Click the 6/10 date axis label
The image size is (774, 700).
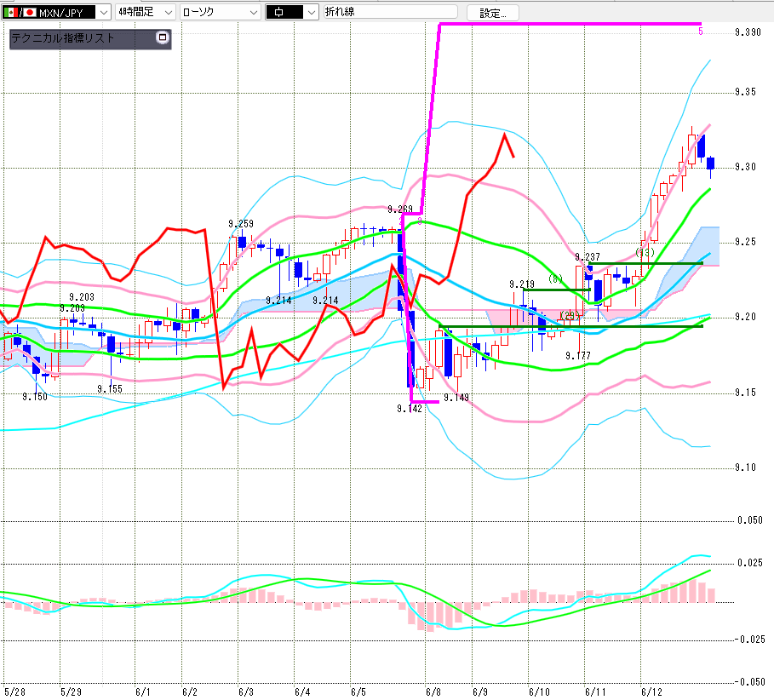click(x=539, y=692)
